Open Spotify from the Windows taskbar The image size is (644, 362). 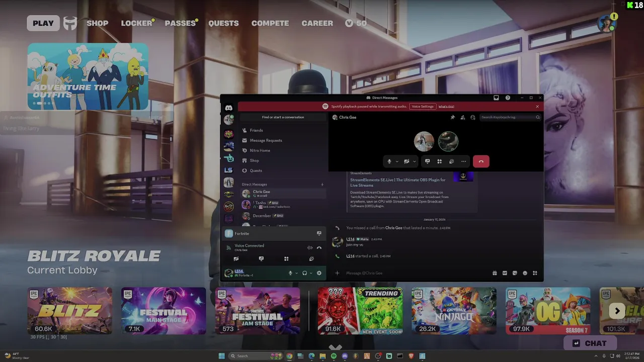[x=334, y=356]
